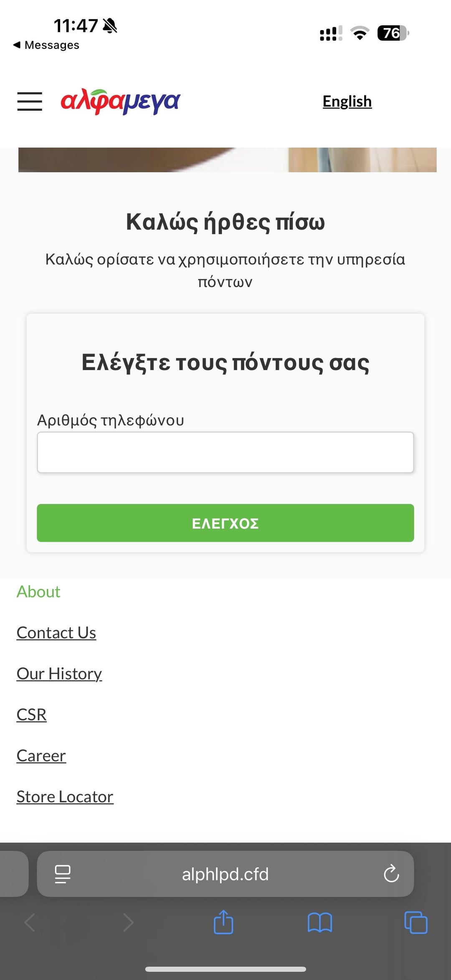Open the Contact Us link
Screen dimensions: 451x980
[x=56, y=633]
